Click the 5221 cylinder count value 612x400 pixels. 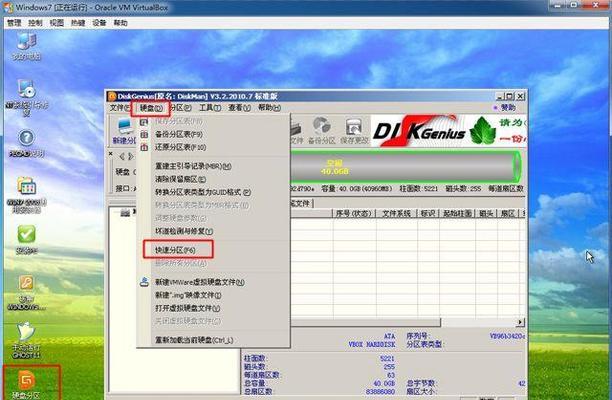pyautogui.click(x=387, y=358)
